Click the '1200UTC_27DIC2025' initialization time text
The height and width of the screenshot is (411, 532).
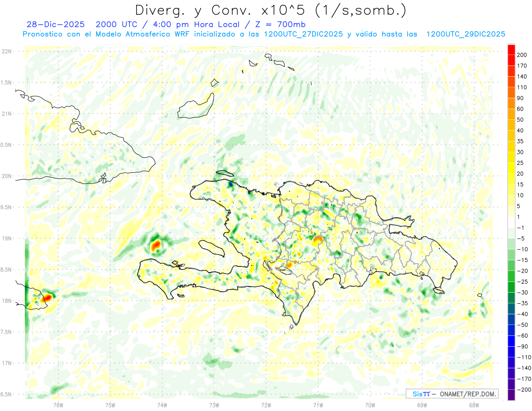coord(303,34)
